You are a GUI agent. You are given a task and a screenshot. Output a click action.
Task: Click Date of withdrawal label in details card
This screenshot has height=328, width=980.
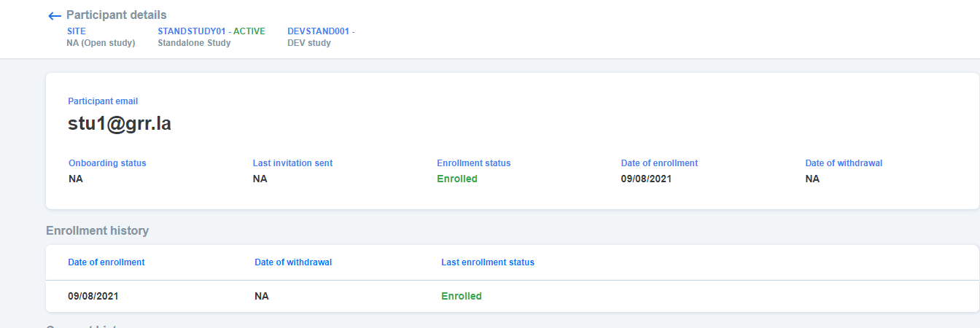tap(844, 163)
